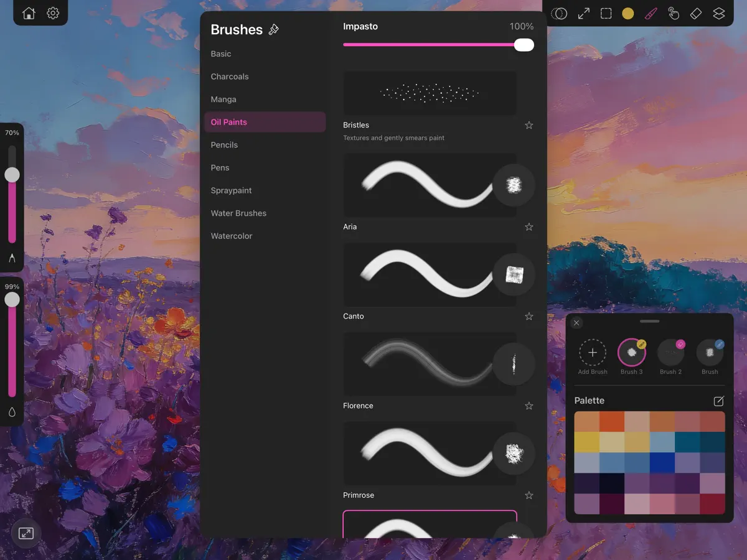Select the Pencils brush category
The width and height of the screenshot is (747, 560).
(265, 145)
